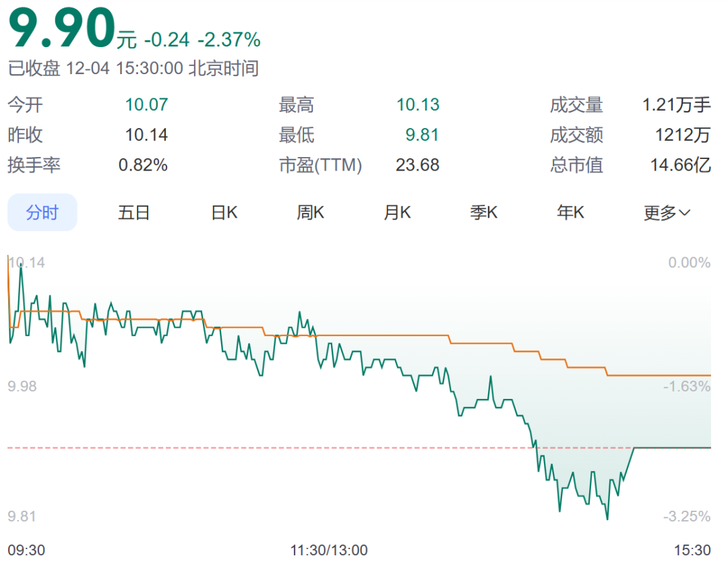Click the 换手率 value 0.82%
Screen dimensions: 728x566
tap(143, 165)
